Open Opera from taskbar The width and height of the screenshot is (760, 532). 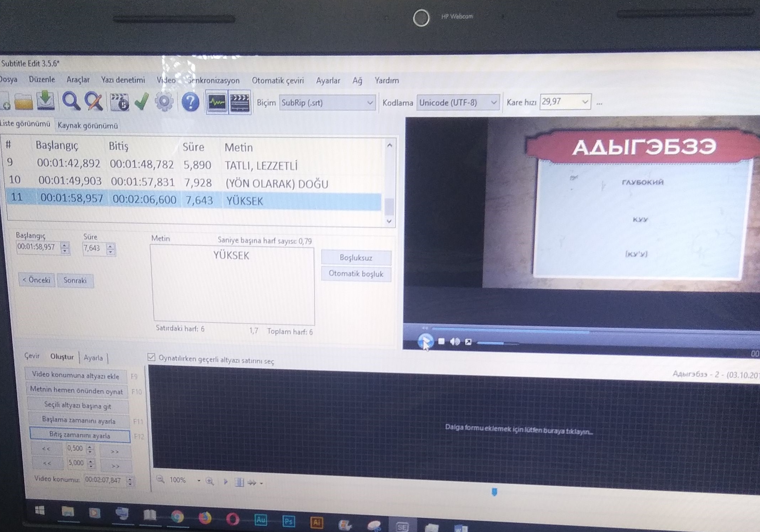[233, 519]
